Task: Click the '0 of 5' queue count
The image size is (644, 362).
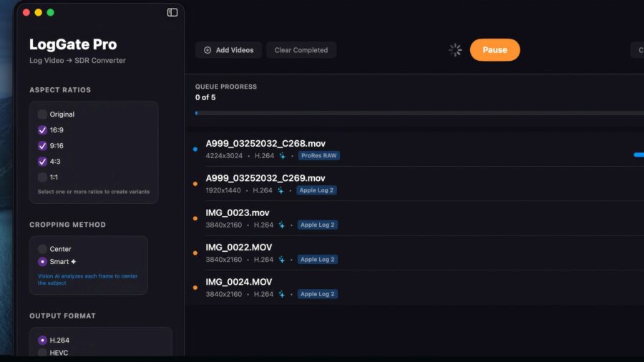Action: coord(205,97)
